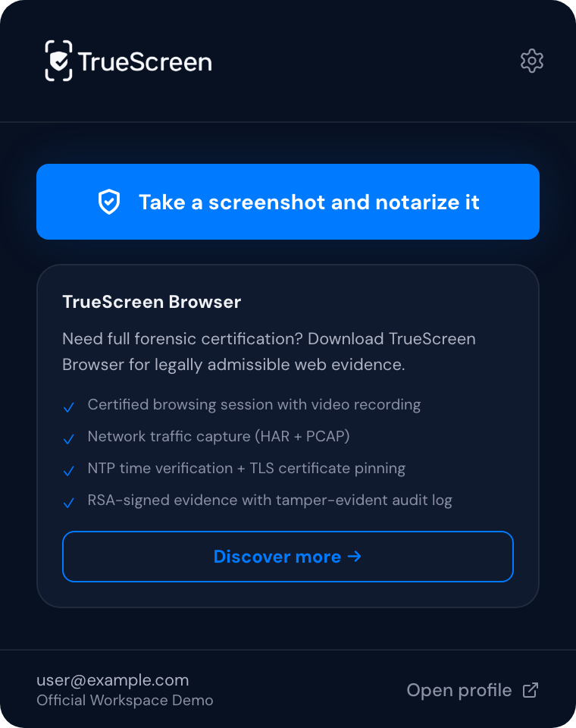Click the shield icon on the notarize button

110,202
